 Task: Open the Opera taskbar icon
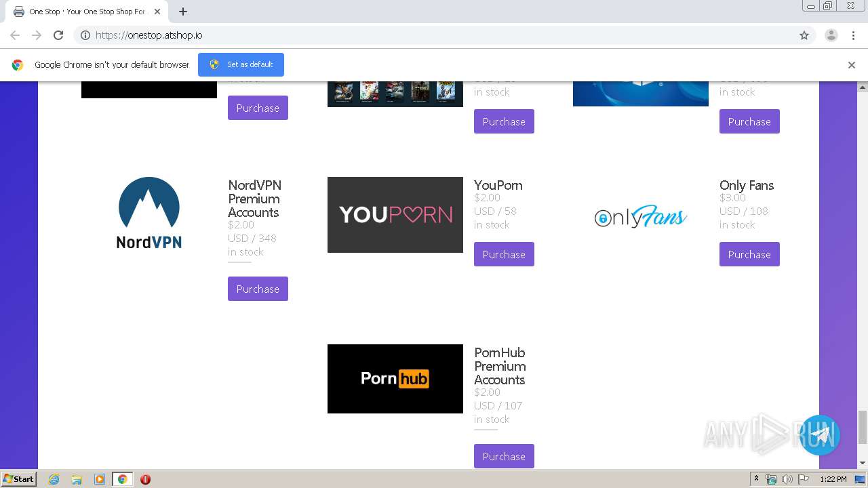pyautogui.click(x=145, y=479)
